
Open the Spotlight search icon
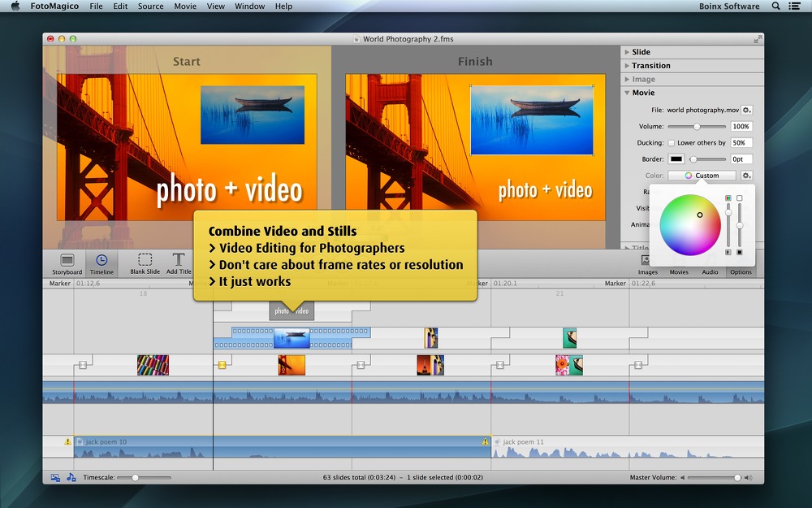pos(775,7)
